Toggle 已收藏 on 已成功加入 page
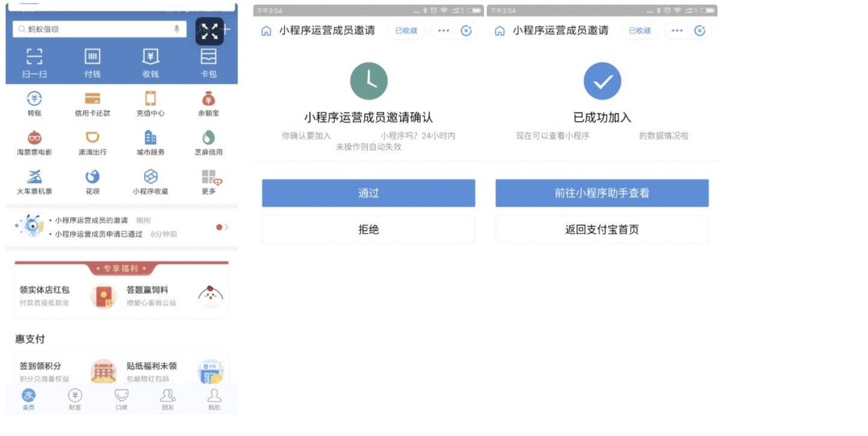Screen dimensions: 868x436 [x=640, y=31]
